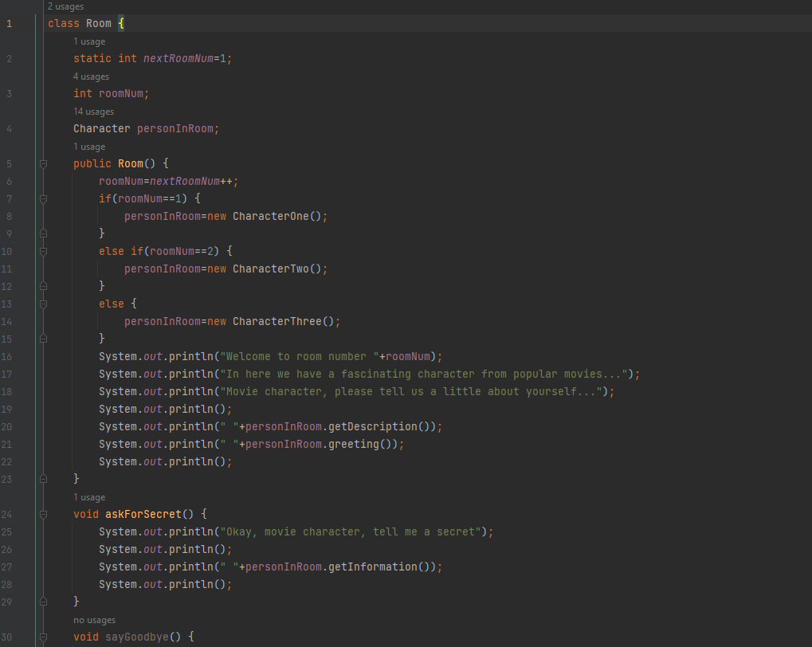Viewport: 812px width, 647px height.
Task: Fold the if roomNum==1 block
Action: point(44,199)
